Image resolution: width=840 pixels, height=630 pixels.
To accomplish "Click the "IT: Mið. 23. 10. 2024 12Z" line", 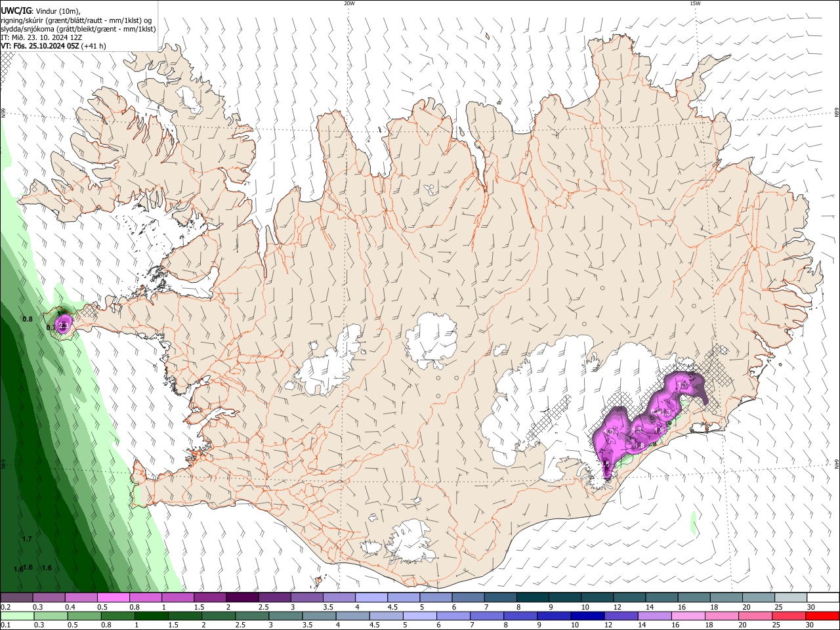I will 42,37.
